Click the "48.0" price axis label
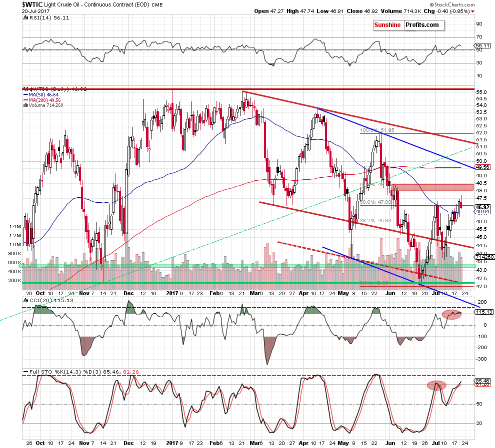Image resolution: width=495 pixels, height=448 pixels. 481,191
